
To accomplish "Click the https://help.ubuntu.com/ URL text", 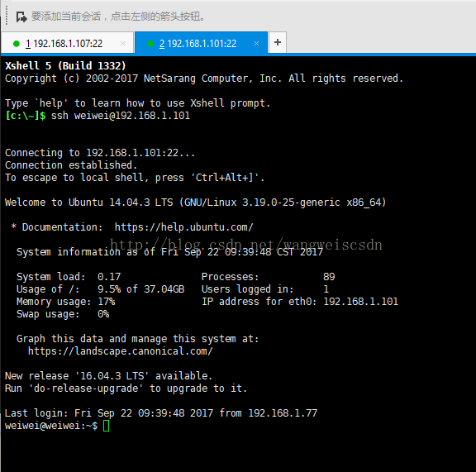I will point(184,227).
